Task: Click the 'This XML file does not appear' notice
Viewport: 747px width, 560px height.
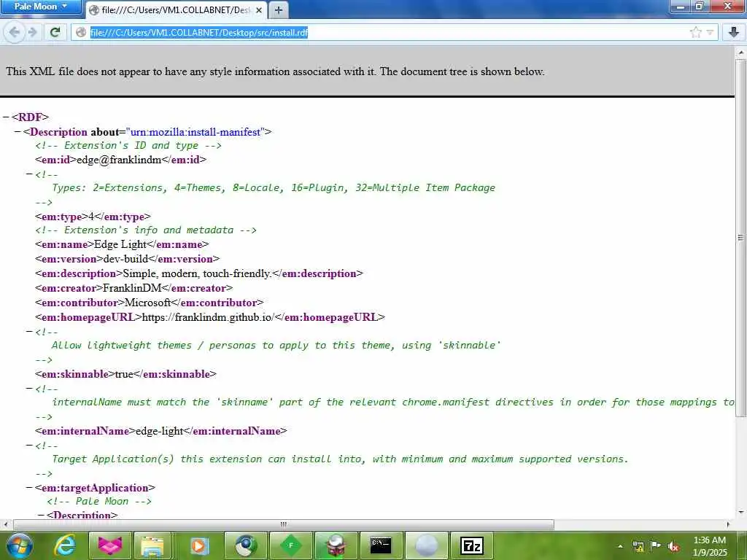Action: [x=275, y=72]
